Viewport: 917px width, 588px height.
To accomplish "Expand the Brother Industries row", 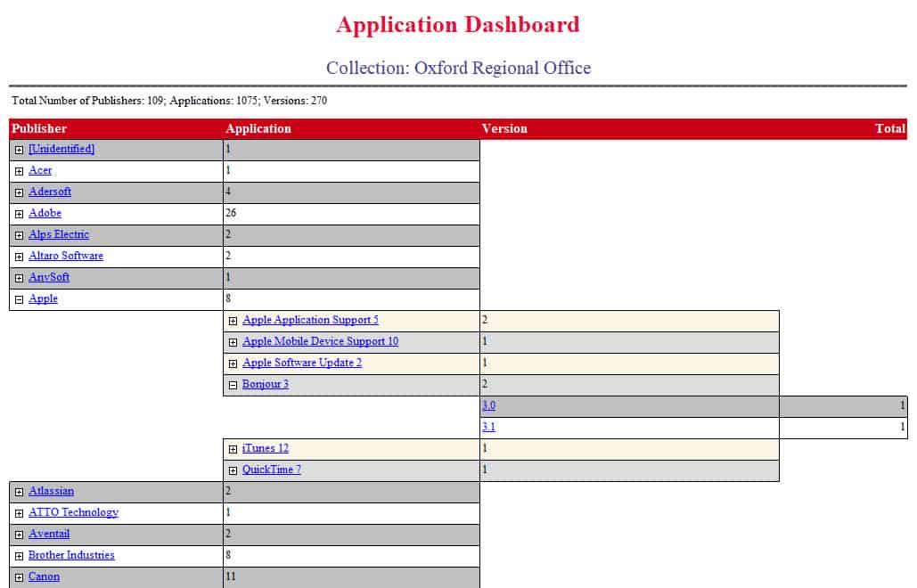I will coord(20,555).
